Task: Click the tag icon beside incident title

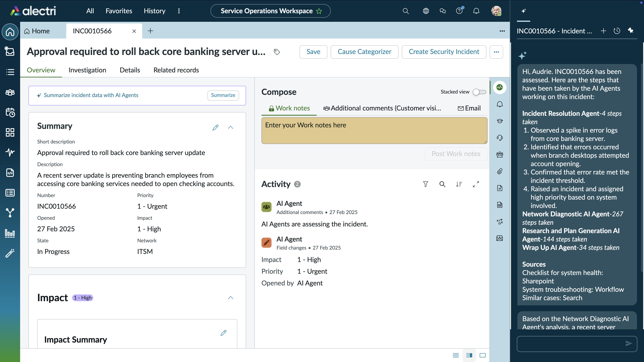Action: coord(277,52)
